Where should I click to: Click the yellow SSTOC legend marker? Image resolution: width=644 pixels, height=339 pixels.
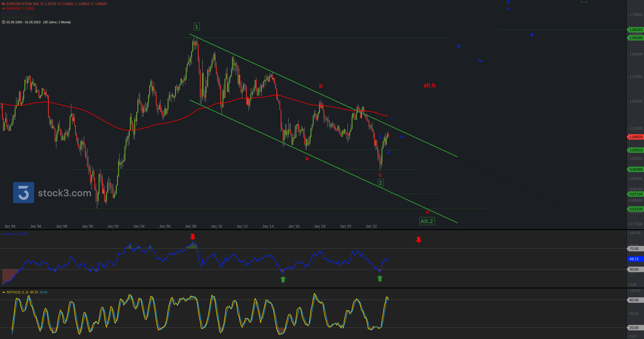[4, 292]
